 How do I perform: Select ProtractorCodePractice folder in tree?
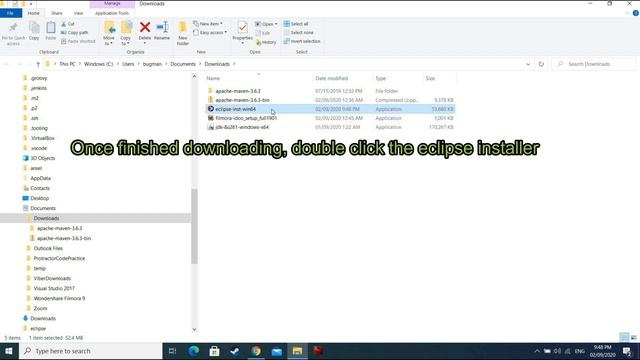coord(59,258)
